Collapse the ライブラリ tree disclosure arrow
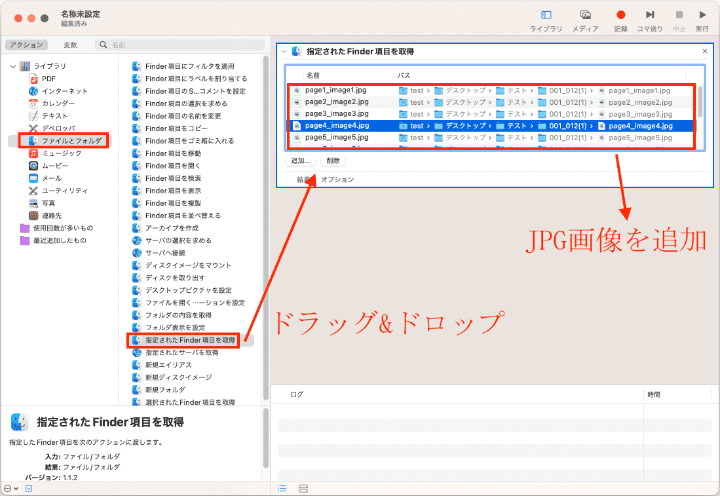 (x=11, y=66)
